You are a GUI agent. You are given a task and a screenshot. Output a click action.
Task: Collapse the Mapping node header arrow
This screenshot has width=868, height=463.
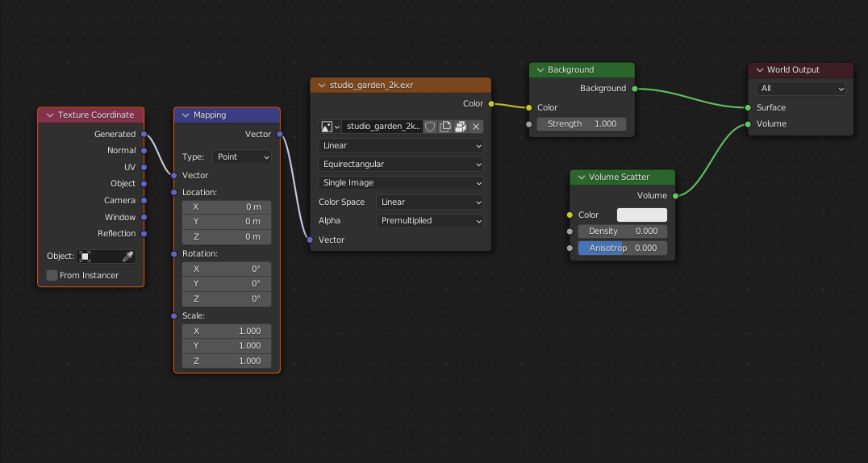tap(186, 115)
